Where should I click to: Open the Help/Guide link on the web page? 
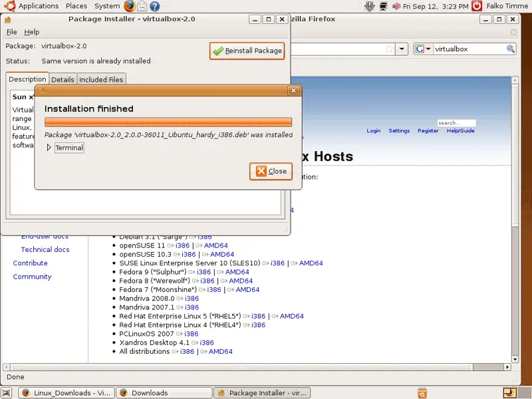460,130
